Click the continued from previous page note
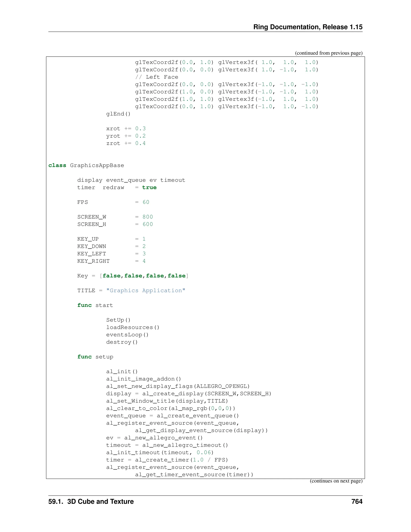Image resolution: width=411 pixels, height=532 pixels. (x=329, y=53)
